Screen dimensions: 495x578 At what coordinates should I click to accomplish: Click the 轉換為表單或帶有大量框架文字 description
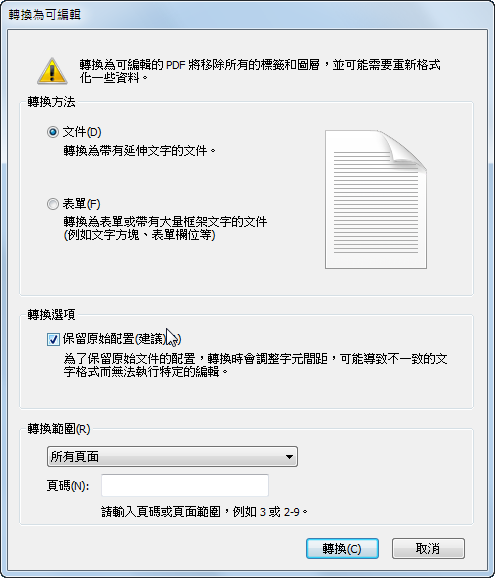tap(165, 228)
